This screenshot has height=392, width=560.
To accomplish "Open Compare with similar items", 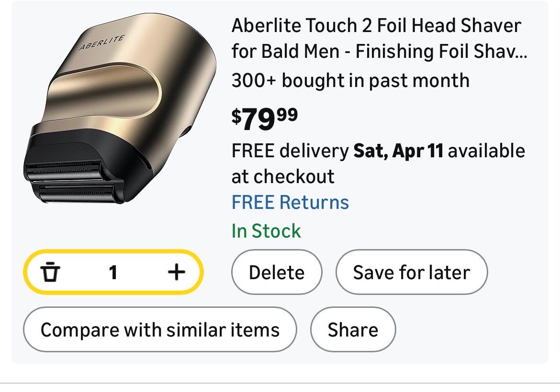I will coord(160,330).
